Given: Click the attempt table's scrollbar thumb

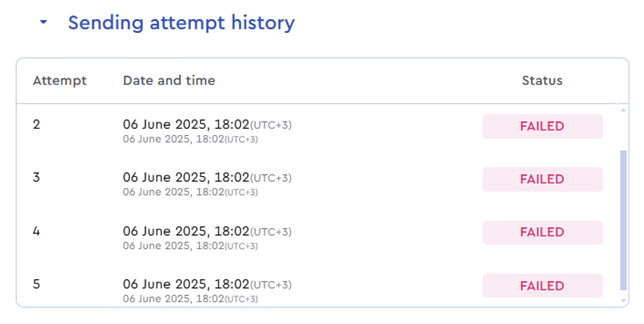Looking at the screenshot, I should [623, 220].
